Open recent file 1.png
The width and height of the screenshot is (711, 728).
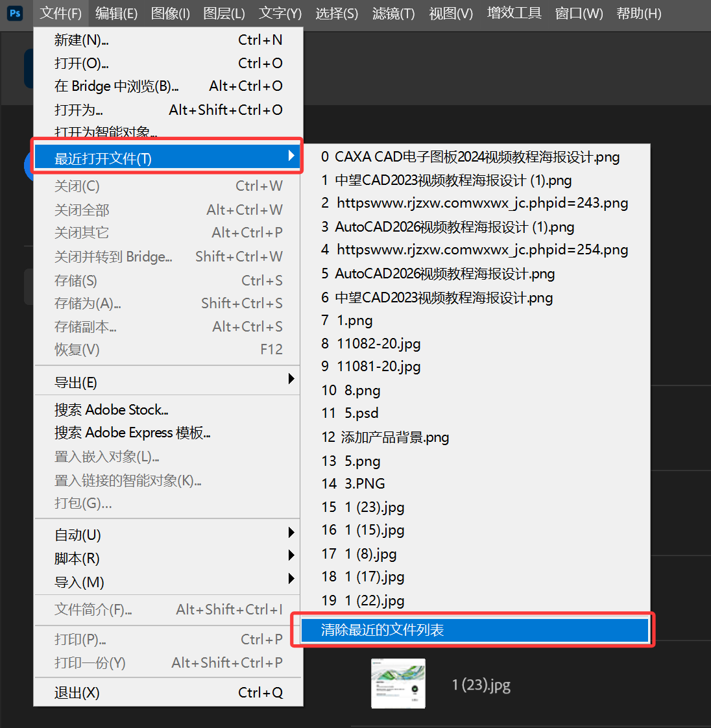[476, 321]
